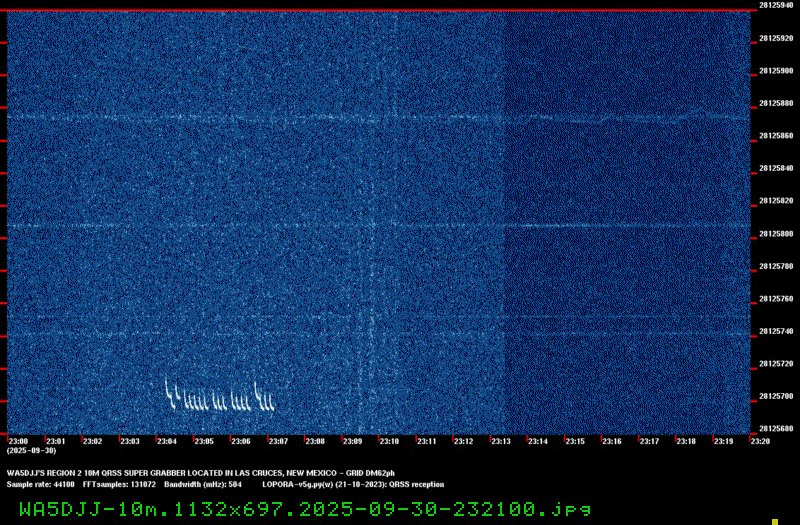Click the 23:16 time axis label

pos(612,441)
